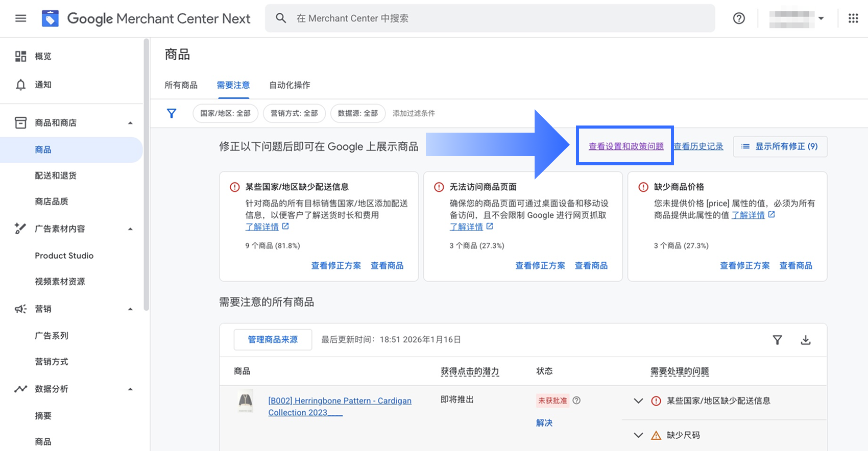Open external link icon in 无法访问商品页面 card

coord(490,226)
